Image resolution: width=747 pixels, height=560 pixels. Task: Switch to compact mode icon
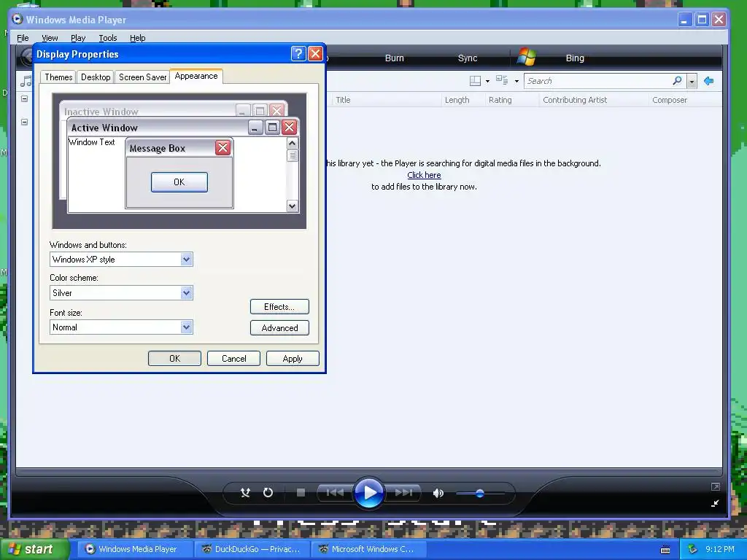pyautogui.click(x=715, y=503)
